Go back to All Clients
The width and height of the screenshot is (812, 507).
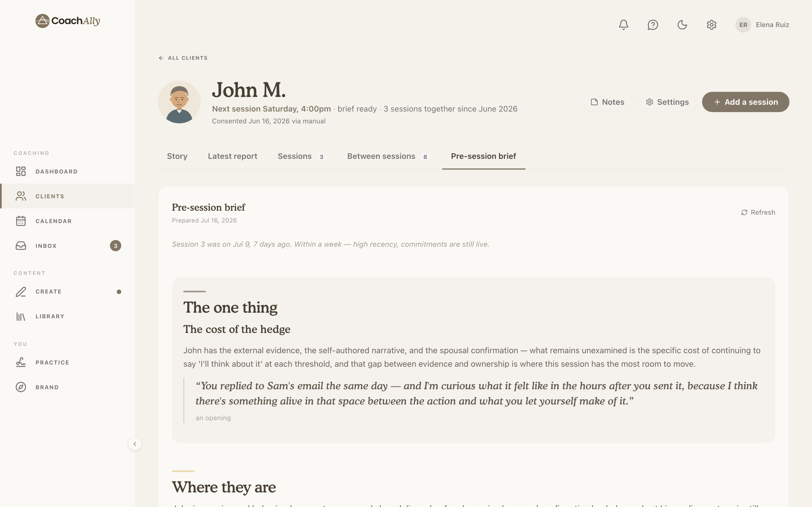point(183,58)
